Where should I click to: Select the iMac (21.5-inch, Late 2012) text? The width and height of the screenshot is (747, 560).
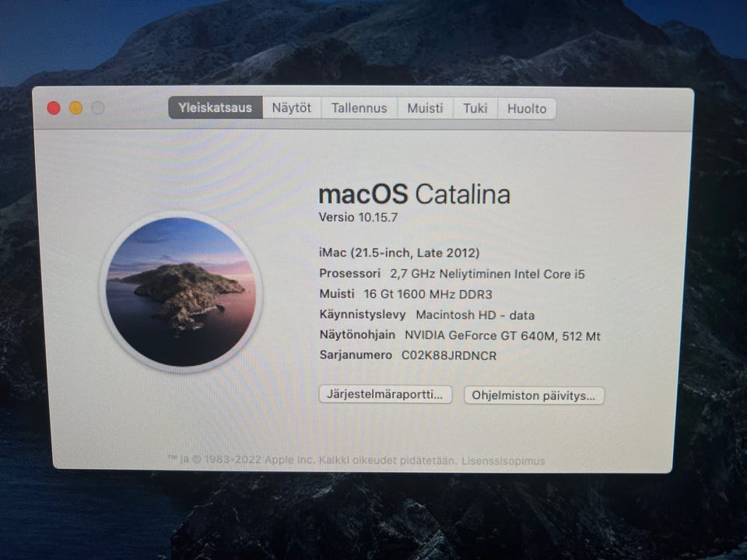point(399,252)
